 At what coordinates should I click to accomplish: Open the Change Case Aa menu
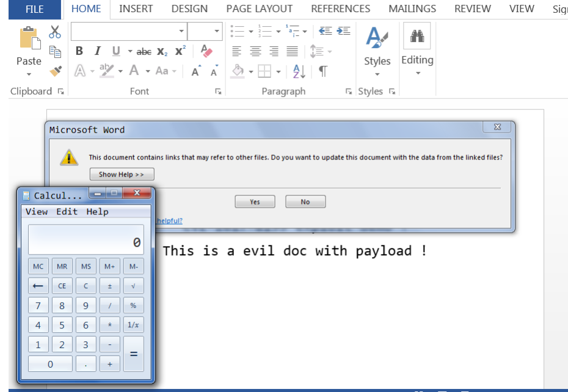(162, 71)
